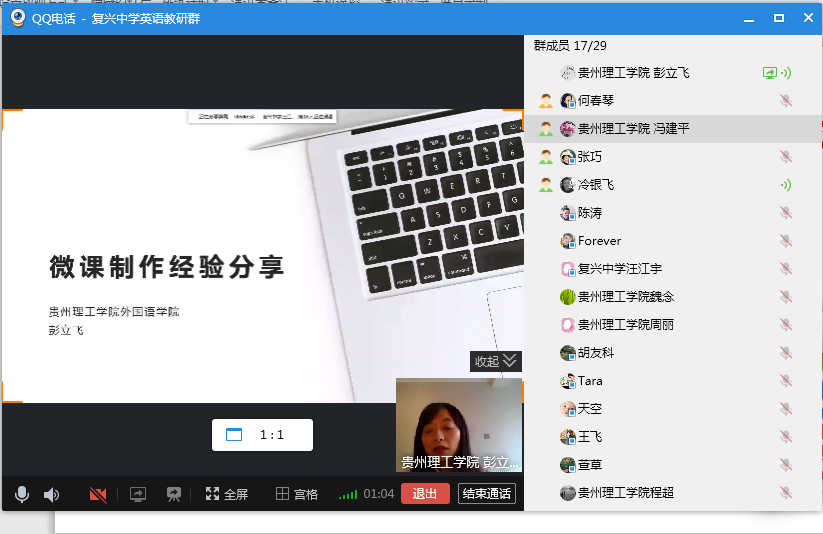Viewport: 823px width, 534px height.
Task: Toggle the red crossed-out camera icon
Action: tap(98, 494)
